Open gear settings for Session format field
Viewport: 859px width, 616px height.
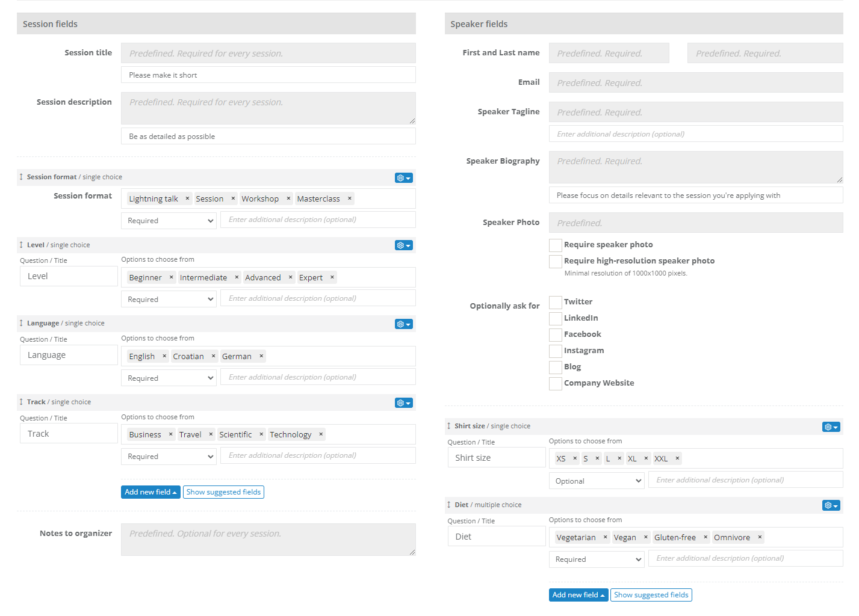tap(403, 178)
